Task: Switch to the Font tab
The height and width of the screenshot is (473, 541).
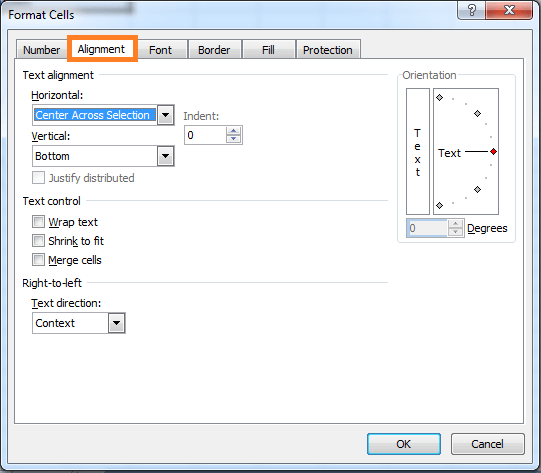Action: pyautogui.click(x=160, y=50)
